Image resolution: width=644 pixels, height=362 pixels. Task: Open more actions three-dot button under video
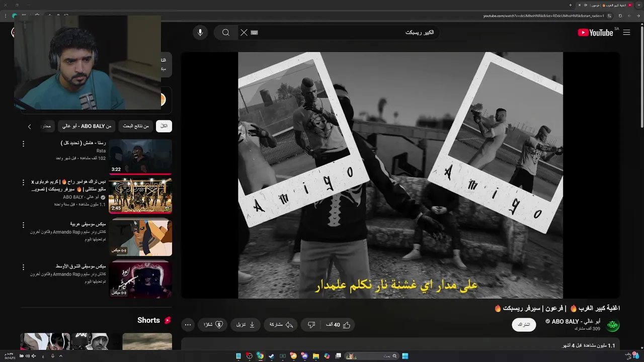188,325
